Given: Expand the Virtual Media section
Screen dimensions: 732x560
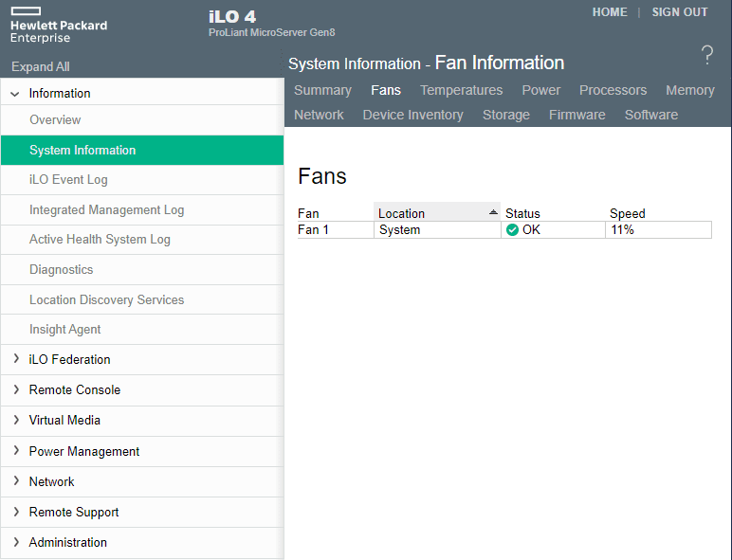Looking at the screenshot, I should pyautogui.click(x=16, y=420).
